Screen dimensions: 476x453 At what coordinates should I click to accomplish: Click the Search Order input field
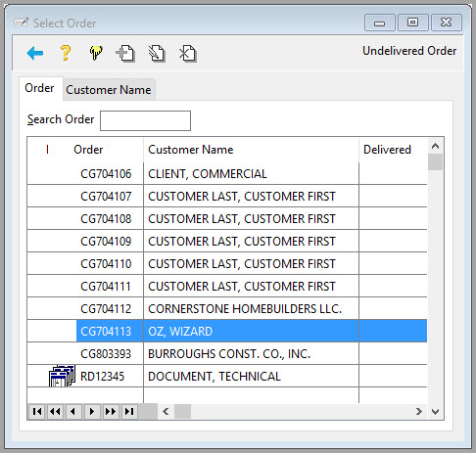(x=145, y=120)
